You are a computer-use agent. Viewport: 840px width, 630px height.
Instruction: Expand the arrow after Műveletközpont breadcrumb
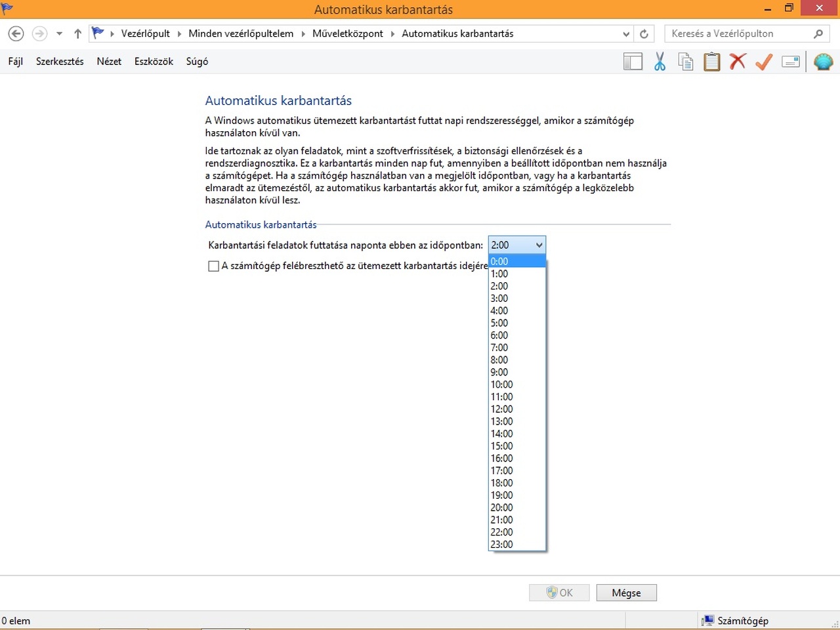[392, 33]
